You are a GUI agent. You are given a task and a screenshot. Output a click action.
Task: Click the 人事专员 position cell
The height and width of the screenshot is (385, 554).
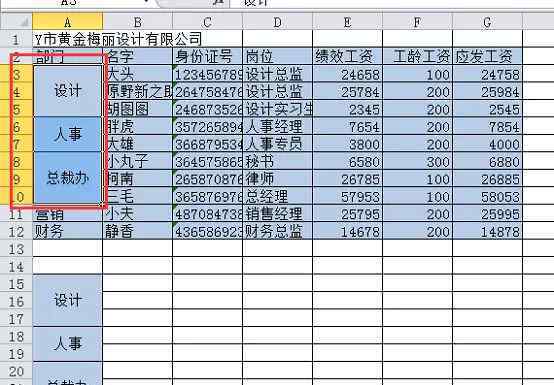[x=277, y=144]
